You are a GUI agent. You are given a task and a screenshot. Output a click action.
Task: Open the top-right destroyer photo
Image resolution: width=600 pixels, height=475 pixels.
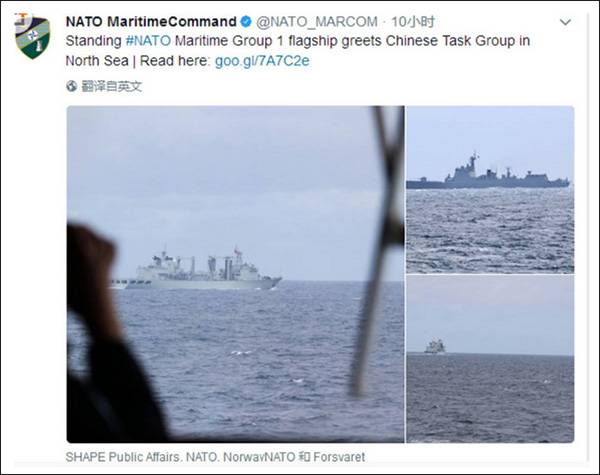coord(490,189)
